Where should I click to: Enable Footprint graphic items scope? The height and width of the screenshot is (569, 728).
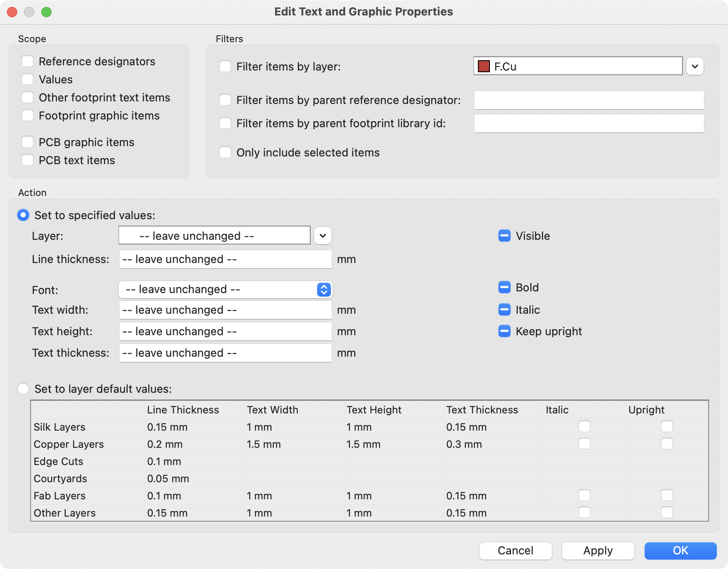pos(28,115)
